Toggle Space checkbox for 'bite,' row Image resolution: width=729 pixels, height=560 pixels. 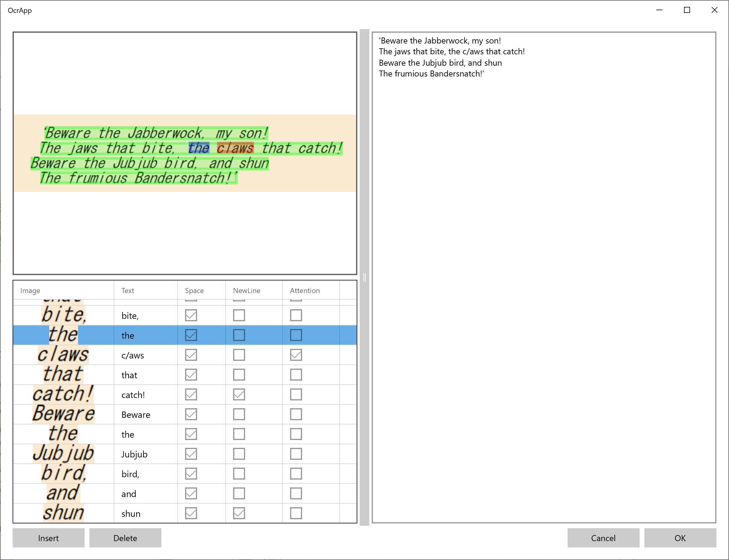(191, 315)
